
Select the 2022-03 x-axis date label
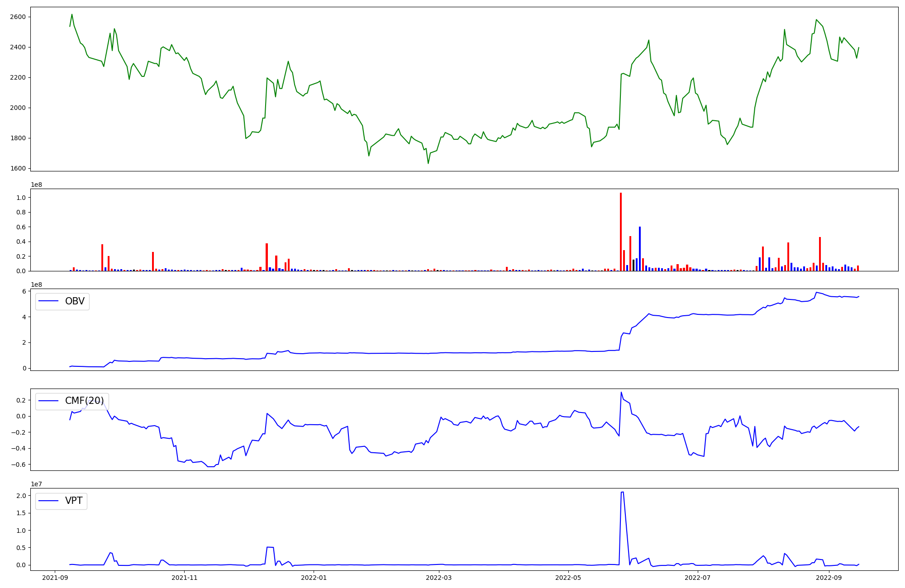coord(439,578)
